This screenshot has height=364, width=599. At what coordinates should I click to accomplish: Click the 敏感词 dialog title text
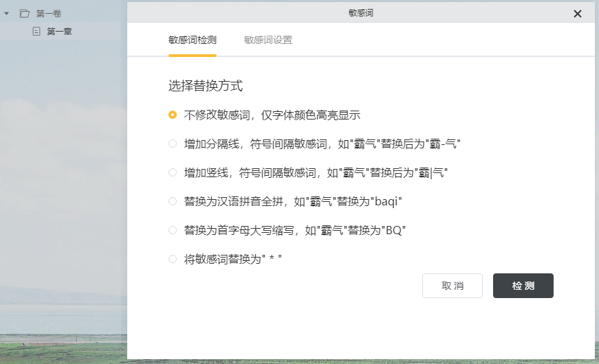pos(360,13)
